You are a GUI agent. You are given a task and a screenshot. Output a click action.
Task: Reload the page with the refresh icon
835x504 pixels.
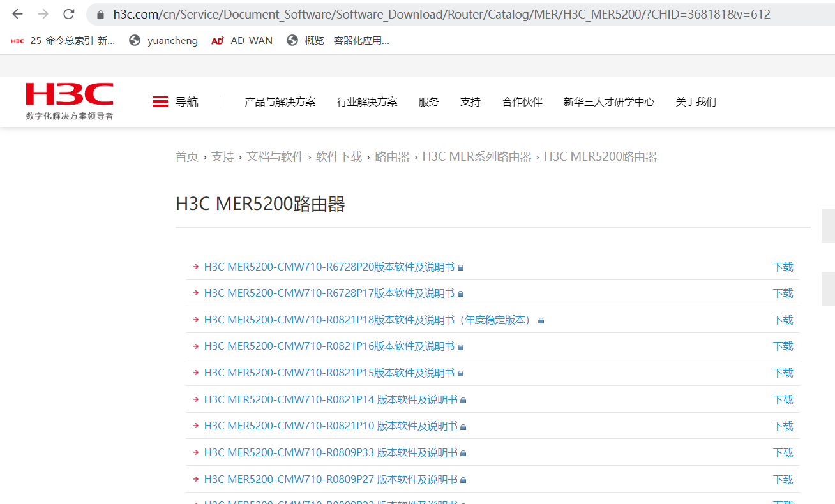(x=69, y=14)
